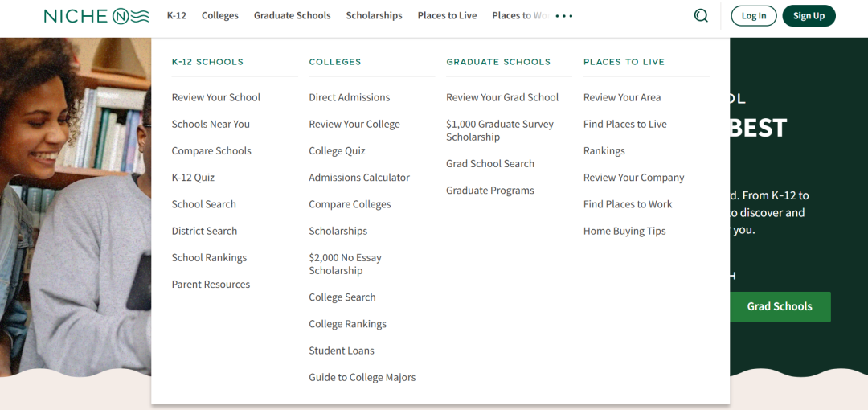Viewport: 868px width, 410px height.
Task: Open the K-12 top navigation item
Action: (177, 15)
